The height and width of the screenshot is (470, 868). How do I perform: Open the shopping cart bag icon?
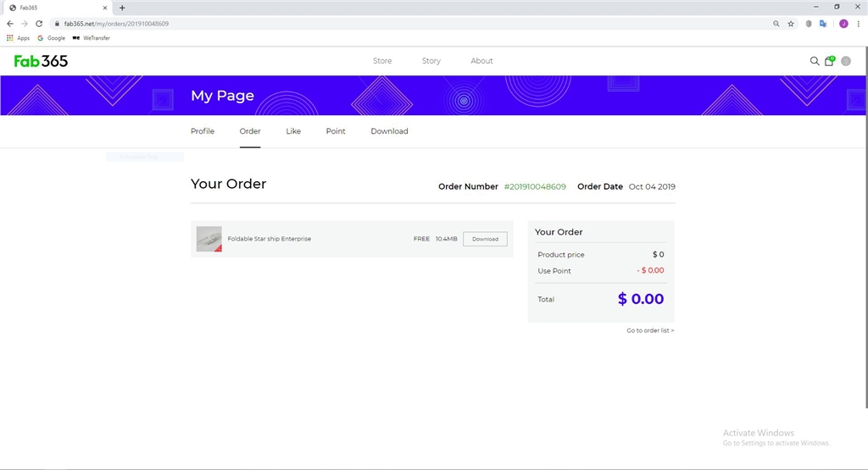[830, 61]
